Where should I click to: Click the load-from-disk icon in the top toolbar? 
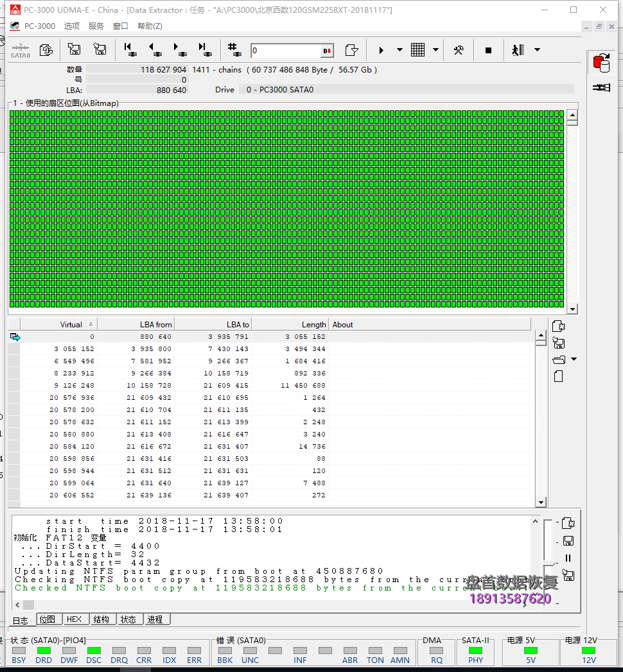pos(100,49)
